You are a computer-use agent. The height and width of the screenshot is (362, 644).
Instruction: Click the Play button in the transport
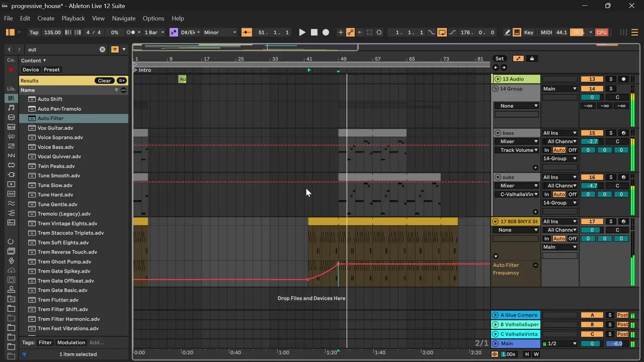[302, 32]
